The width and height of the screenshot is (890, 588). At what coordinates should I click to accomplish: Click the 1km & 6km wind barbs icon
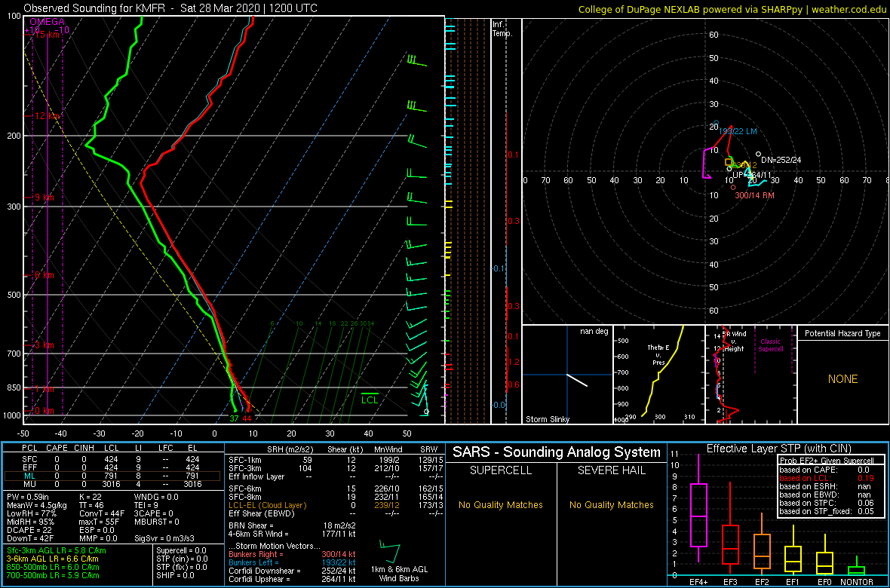click(389, 552)
